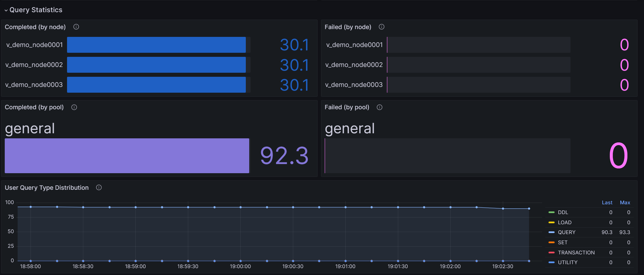Open info icon for Failed (by node)
Image resolution: width=644 pixels, height=275 pixels.
(x=382, y=27)
